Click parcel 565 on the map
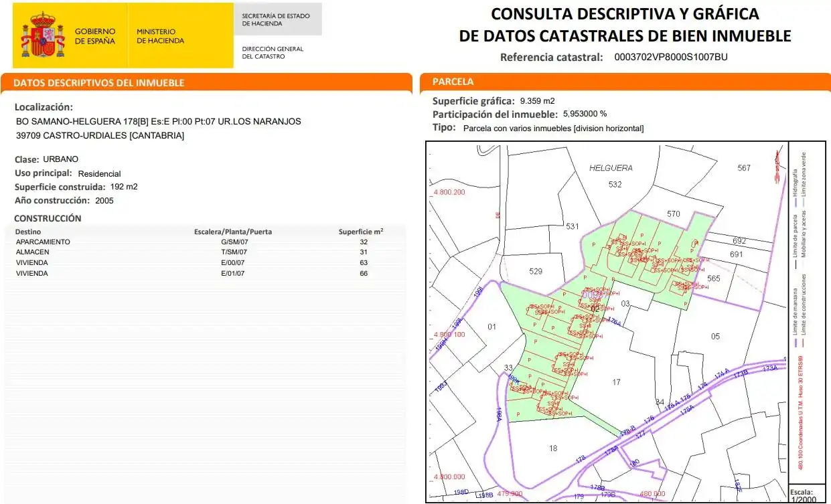The width and height of the screenshot is (831, 504). [714, 278]
